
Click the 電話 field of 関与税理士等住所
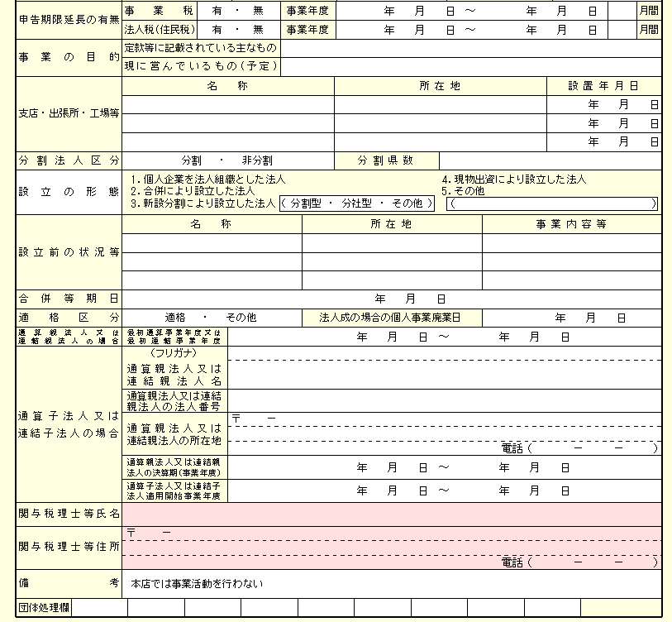(x=579, y=562)
